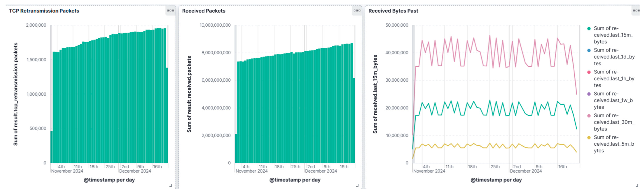Click the short last bar in TCP Retransmission chart
The image size is (644, 192).
[x=167, y=115]
